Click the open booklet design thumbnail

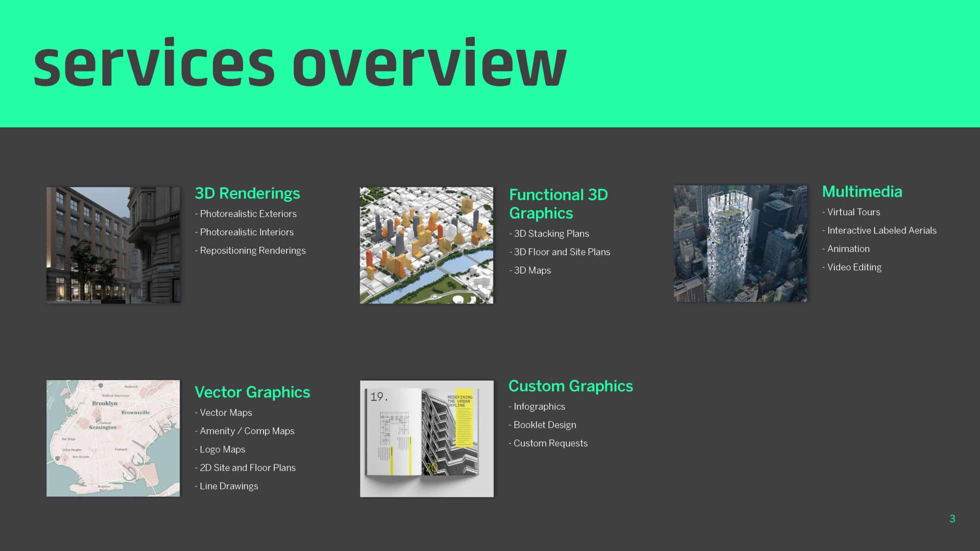(427, 438)
